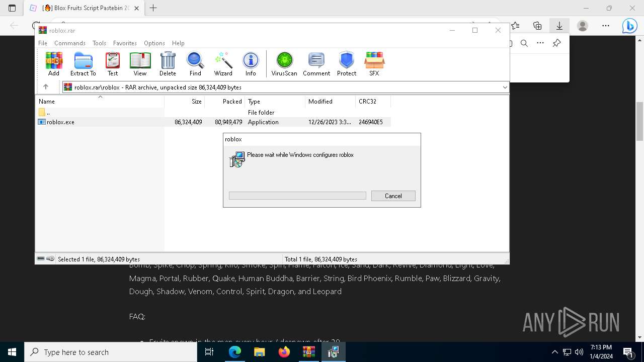This screenshot has width=644, height=362.
Task: Click the installer progress bar
Action: [x=297, y=196]
